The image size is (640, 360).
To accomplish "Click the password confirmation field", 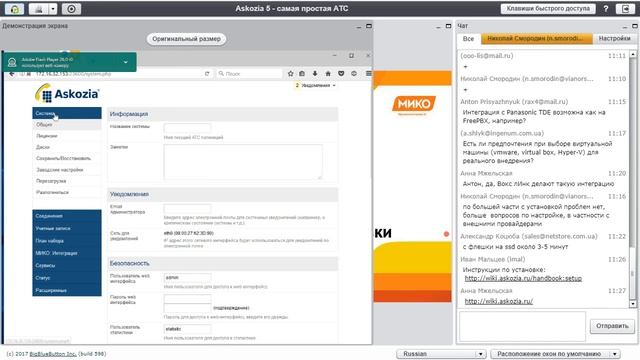I will click(187, 308).
